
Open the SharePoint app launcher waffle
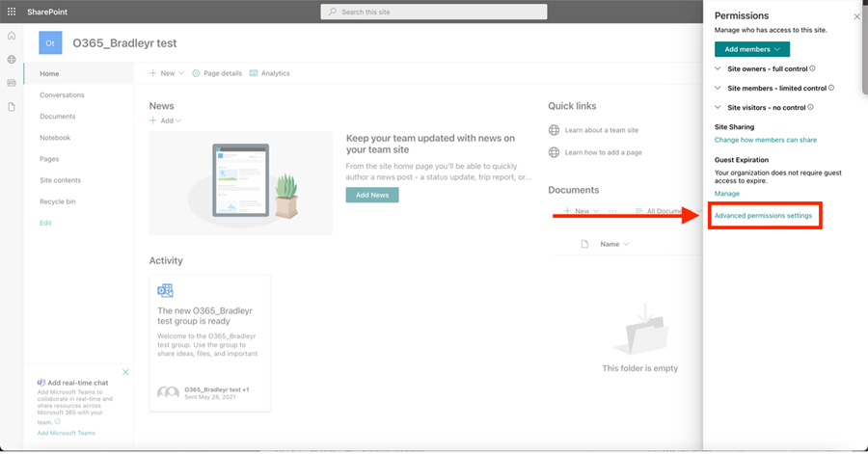(x=12, y=12)
